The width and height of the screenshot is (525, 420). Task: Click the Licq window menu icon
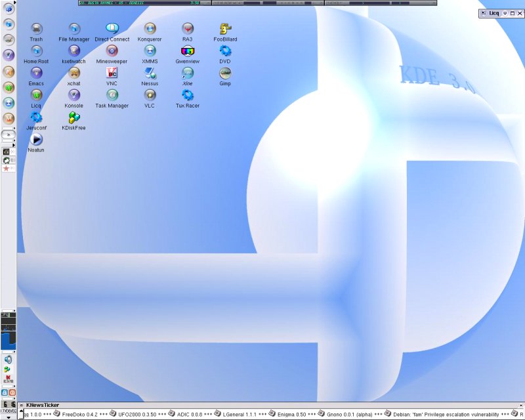484,13
